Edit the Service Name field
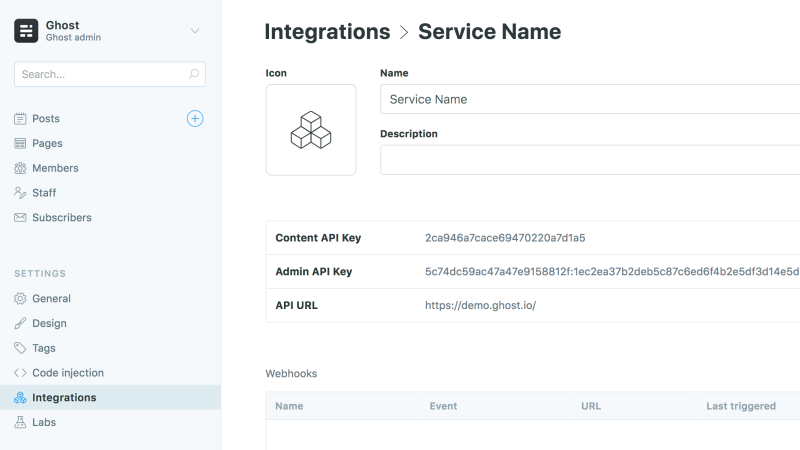This screenshot has height=450, width=800. tap(590, 99)
